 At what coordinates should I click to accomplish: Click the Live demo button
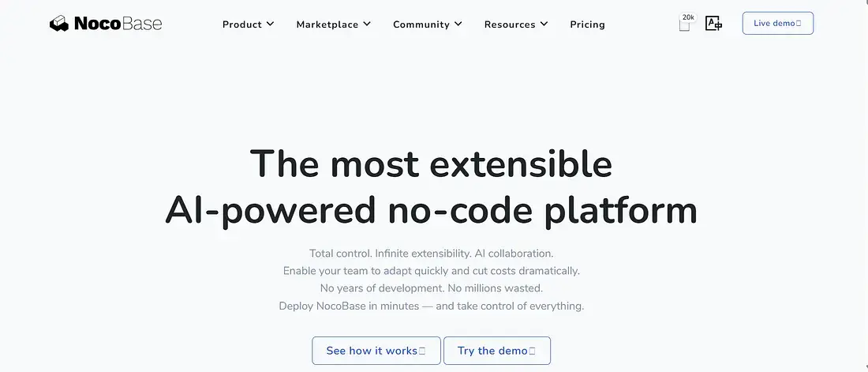click(777, 24)
